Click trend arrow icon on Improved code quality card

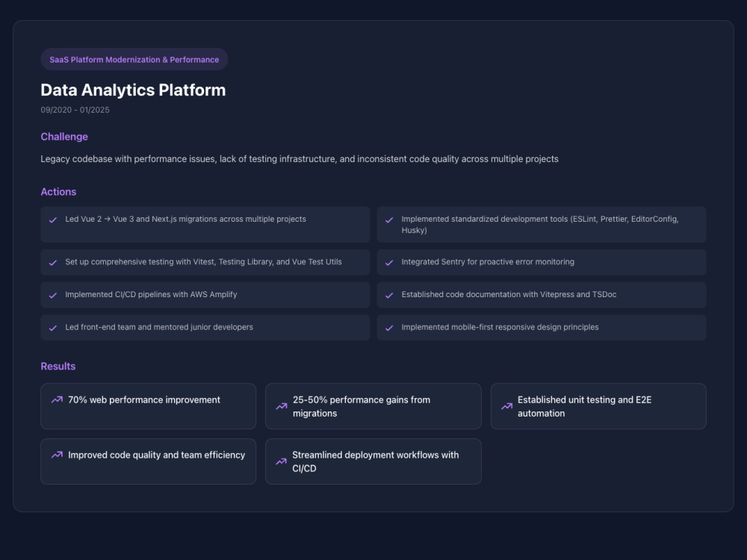57,455
